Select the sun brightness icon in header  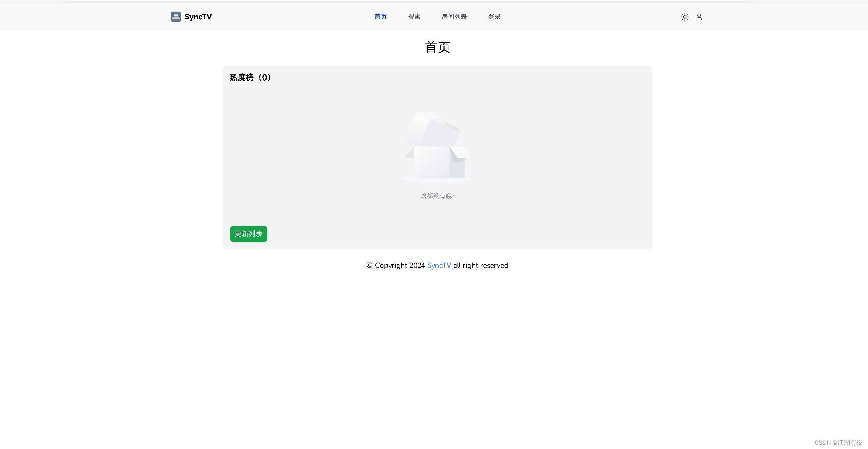[x=684, y=16]
